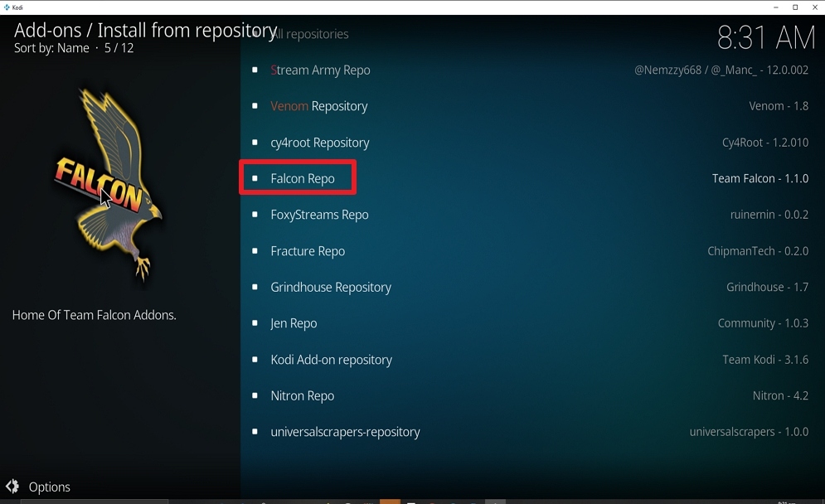Click the Options gear icon
Screen dimensions: 825x504
point(12,487)
